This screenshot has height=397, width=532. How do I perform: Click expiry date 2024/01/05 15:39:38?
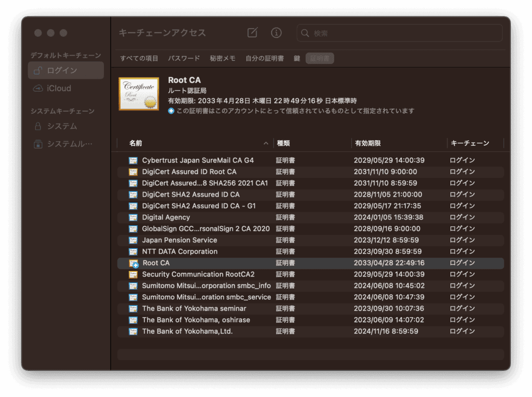point(389,217)
